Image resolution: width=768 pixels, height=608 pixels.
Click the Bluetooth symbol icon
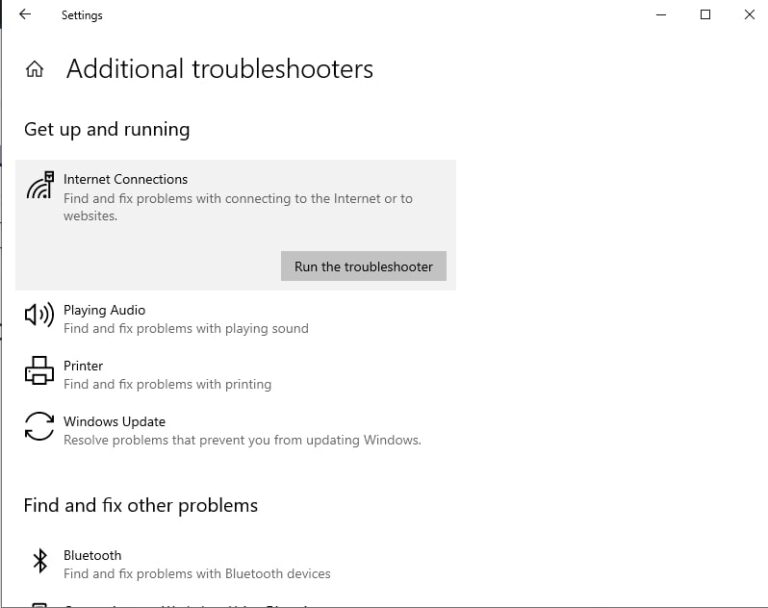coord(40,561)
